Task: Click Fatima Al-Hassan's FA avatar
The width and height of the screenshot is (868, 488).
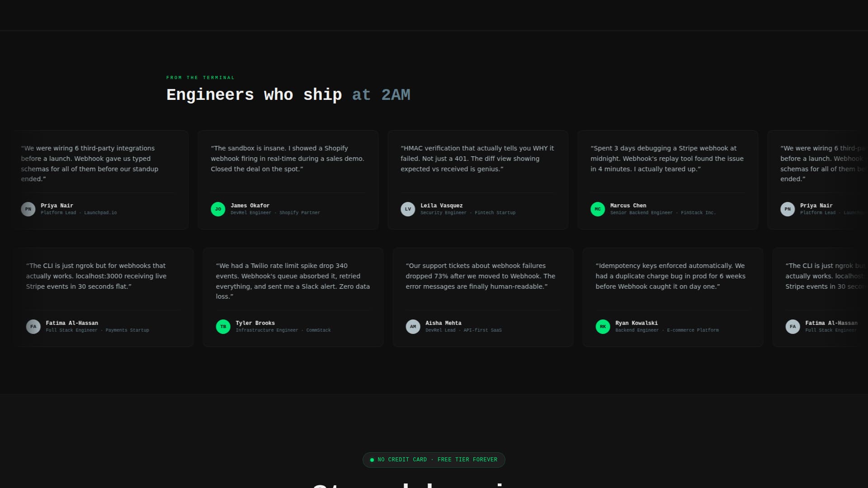Action: tap(33, 327)
